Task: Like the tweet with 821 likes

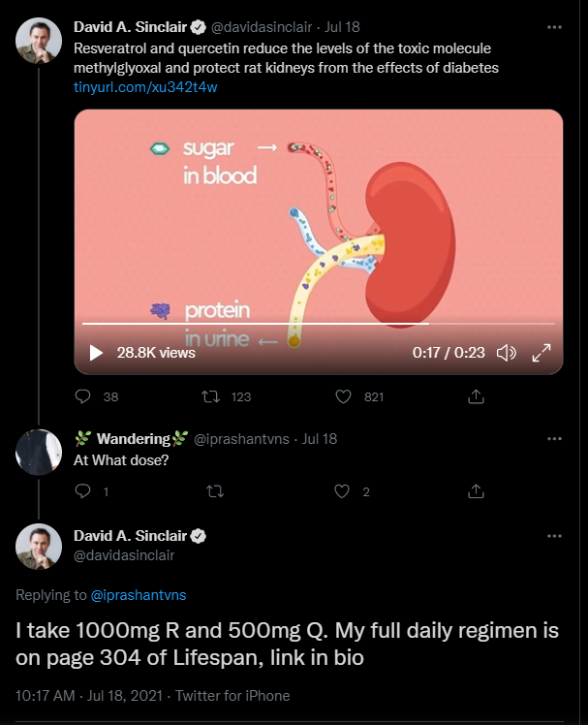Action: click(342, 396)
